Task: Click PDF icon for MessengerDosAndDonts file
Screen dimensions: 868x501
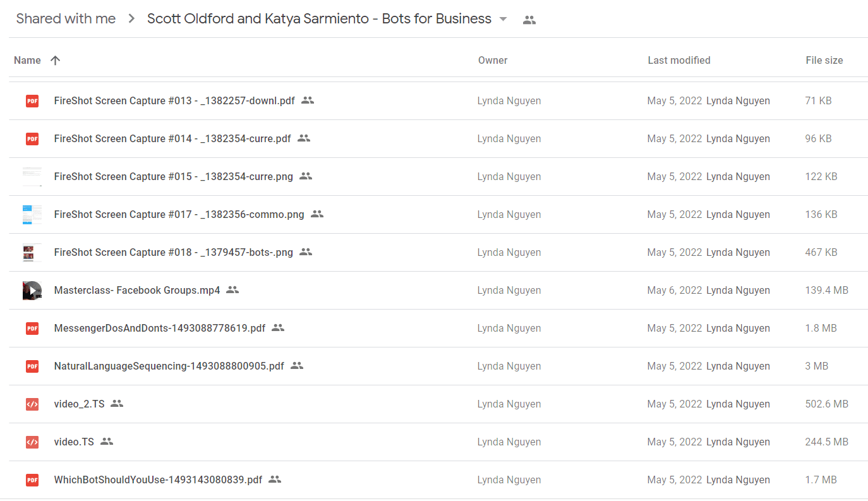Action: (32, 328)
